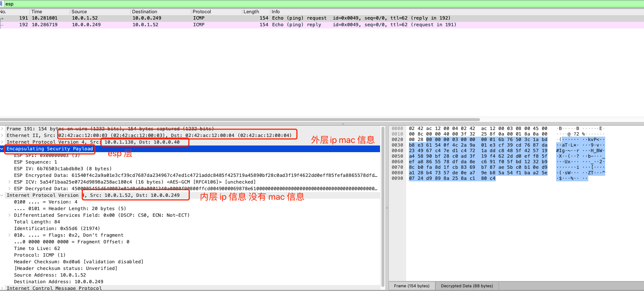Viewport: 644px width, 291px height.
Task: Expand the Ethernet II tree node
Action: [2, 136]
